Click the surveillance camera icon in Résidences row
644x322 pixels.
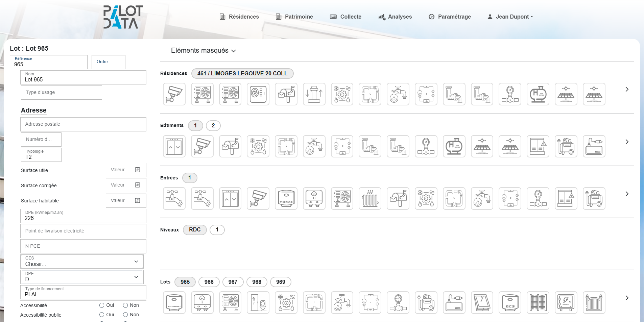(174, 94)
